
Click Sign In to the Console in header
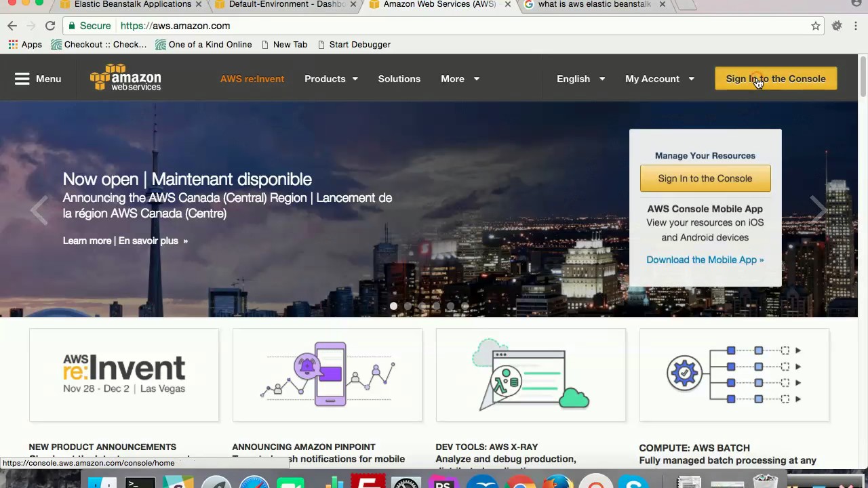click(x=776, y=79)
